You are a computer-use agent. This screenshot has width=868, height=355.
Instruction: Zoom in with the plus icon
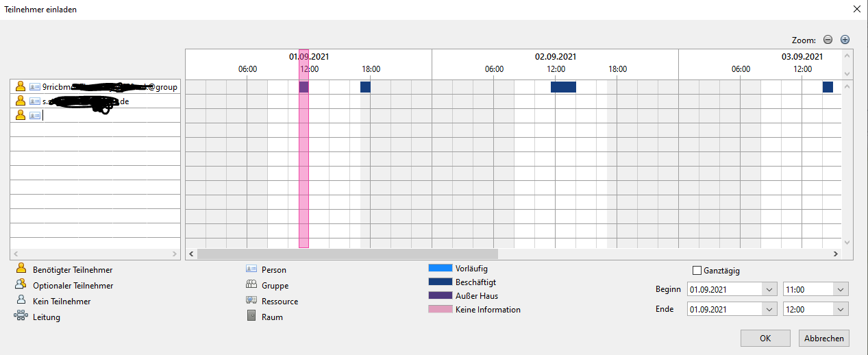845,40
